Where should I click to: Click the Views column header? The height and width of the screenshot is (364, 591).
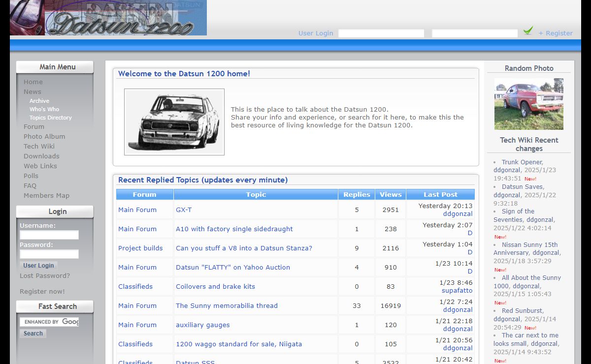pyautogui.click(x=391, y=194)
